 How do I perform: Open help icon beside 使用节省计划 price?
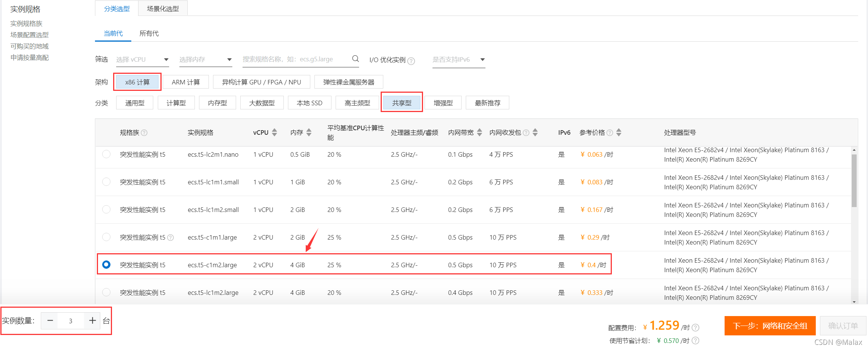pos(695,340)
